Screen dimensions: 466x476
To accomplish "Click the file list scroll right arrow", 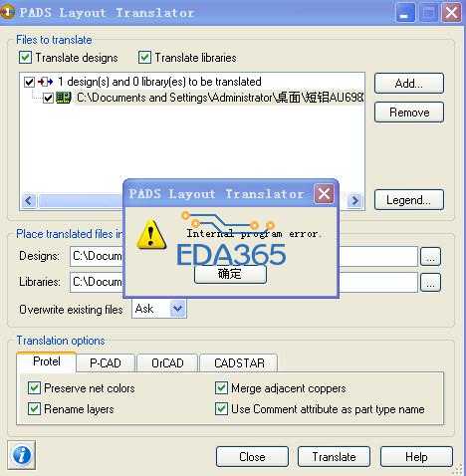I will (355, 200).
